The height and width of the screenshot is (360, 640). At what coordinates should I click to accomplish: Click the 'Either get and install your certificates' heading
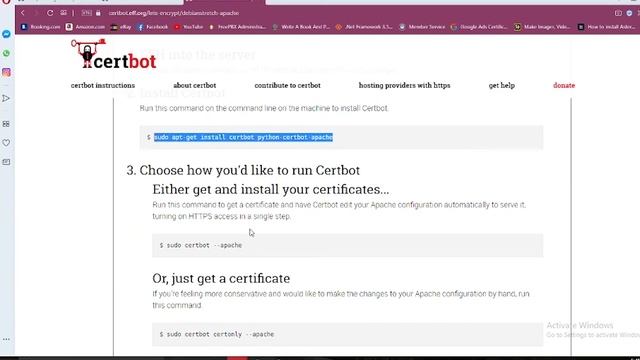[271, 189]
